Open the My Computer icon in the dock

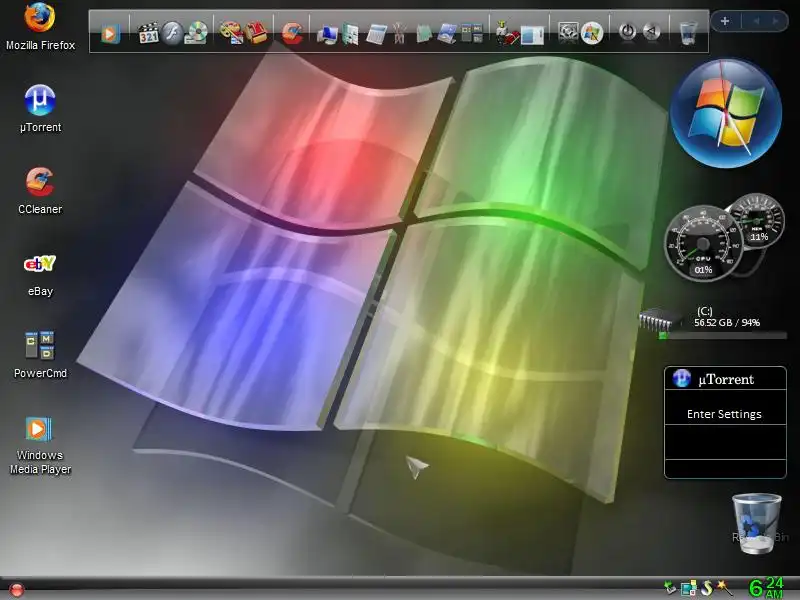point(327,34)
